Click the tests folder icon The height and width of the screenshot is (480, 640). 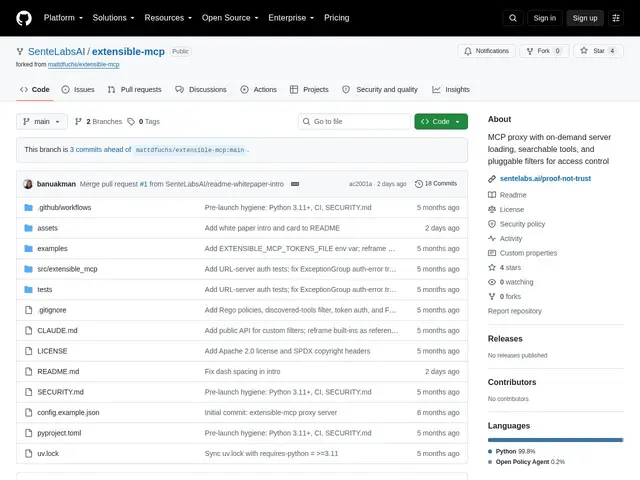pos(28,289)
